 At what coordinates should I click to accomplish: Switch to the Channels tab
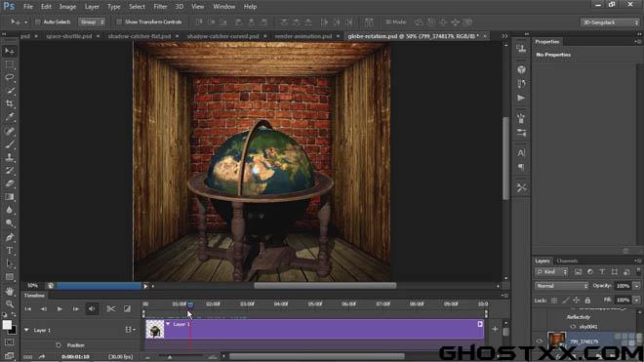point(567,261)
